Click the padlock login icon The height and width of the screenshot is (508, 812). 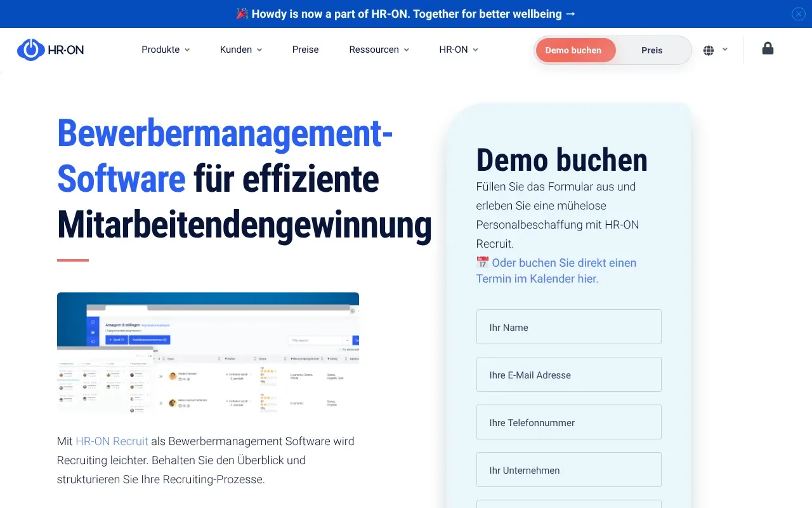pos(767,48)
